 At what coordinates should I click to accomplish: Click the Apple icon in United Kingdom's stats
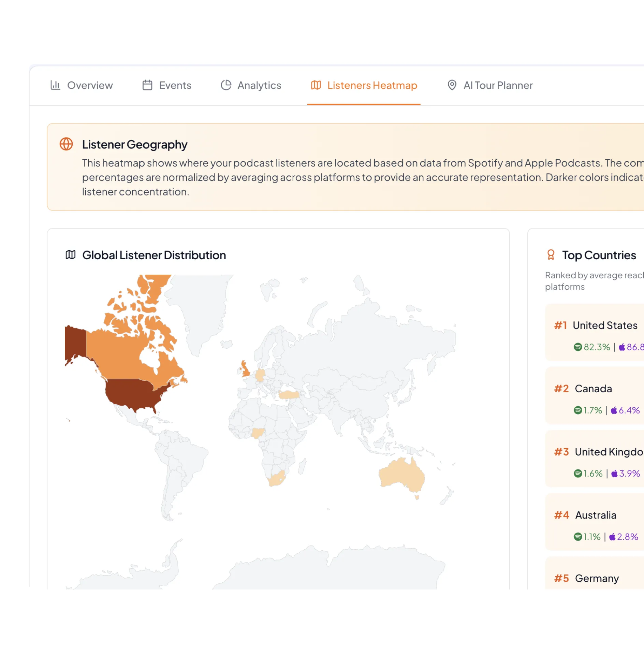tap(614, 474)
